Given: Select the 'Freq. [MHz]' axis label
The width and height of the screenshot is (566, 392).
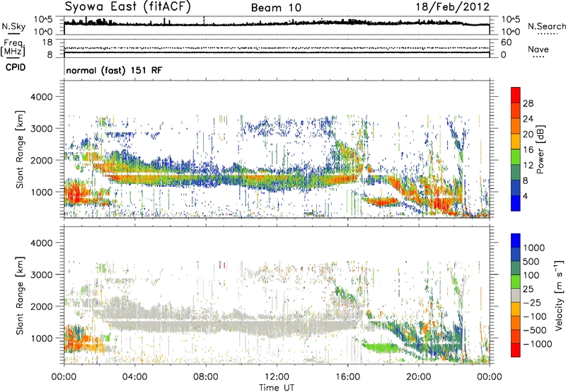Looking at the screenshot, I should point(13,47).
